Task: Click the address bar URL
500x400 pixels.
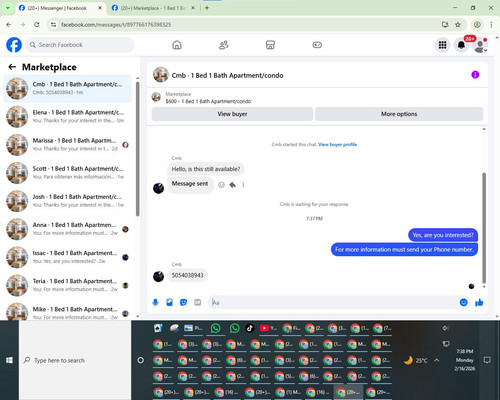Action: tap(116, 25)
